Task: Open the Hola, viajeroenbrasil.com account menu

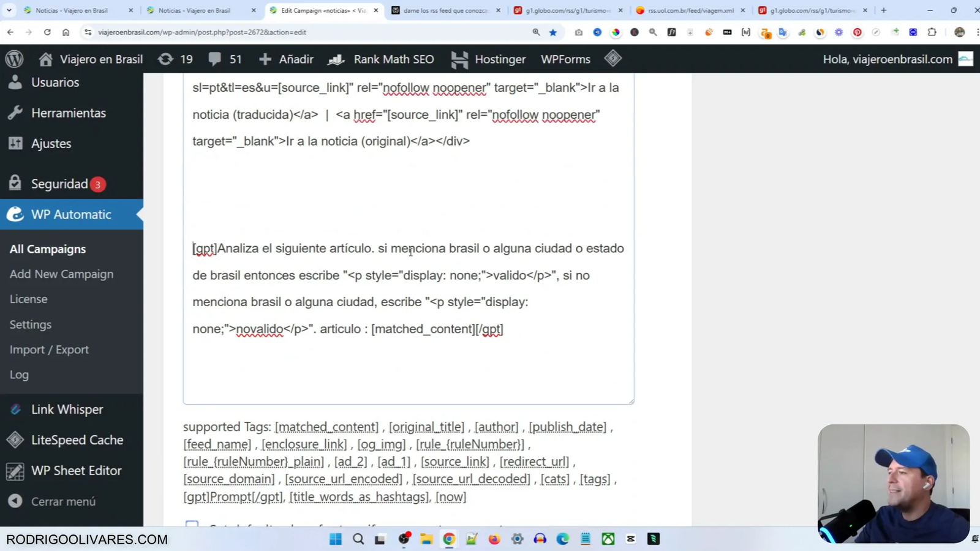Action: coord(888,59)
